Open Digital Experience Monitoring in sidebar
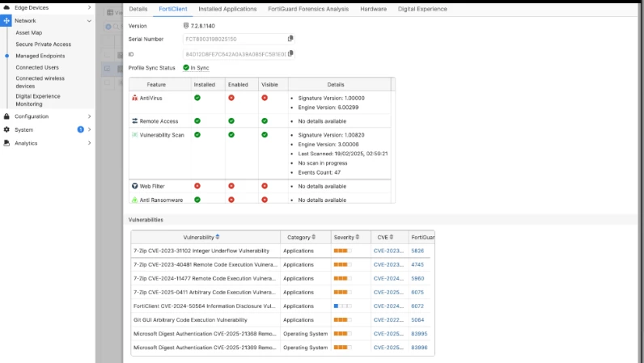 coord(38,99)
